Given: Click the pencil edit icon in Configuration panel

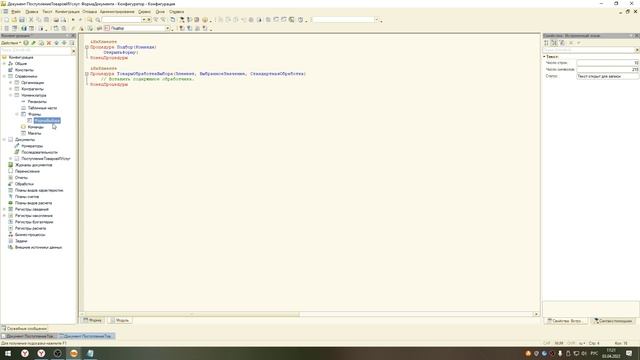Looking at the screenshot, I should click(x=33, y=43).
